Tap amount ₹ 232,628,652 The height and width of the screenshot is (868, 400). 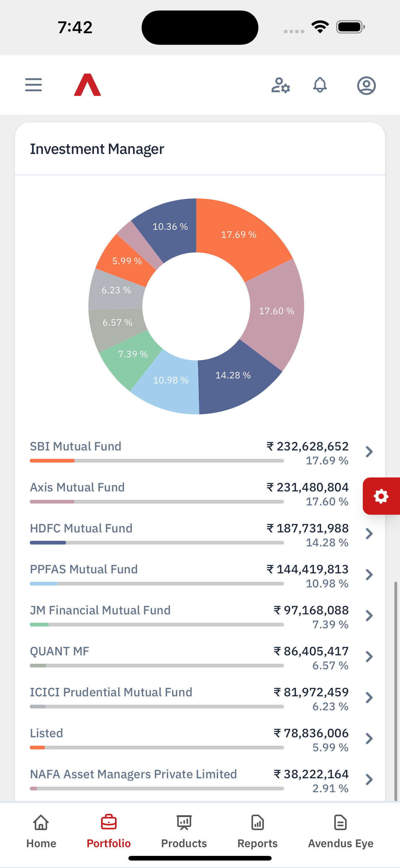point(307,446)
